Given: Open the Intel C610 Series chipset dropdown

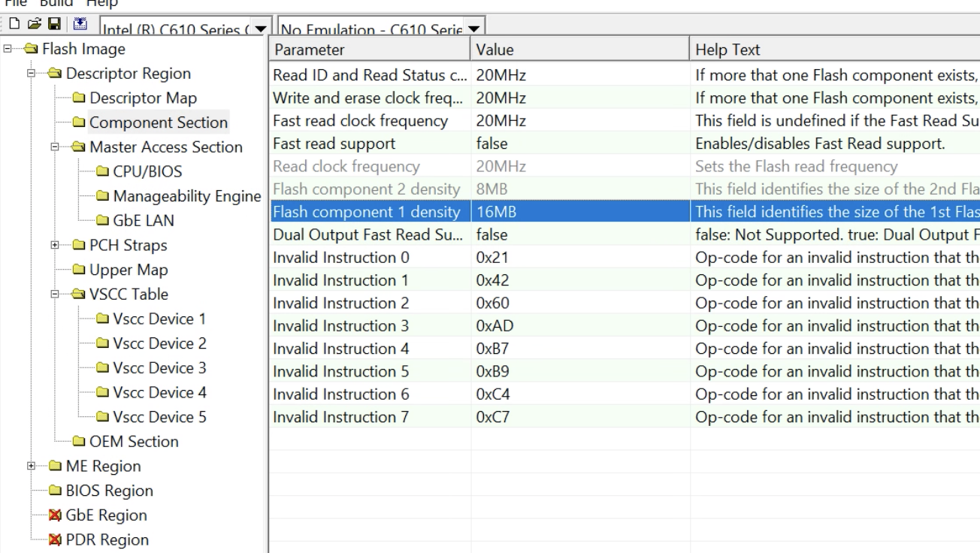Looking at the screenshot, I should 260,29.
